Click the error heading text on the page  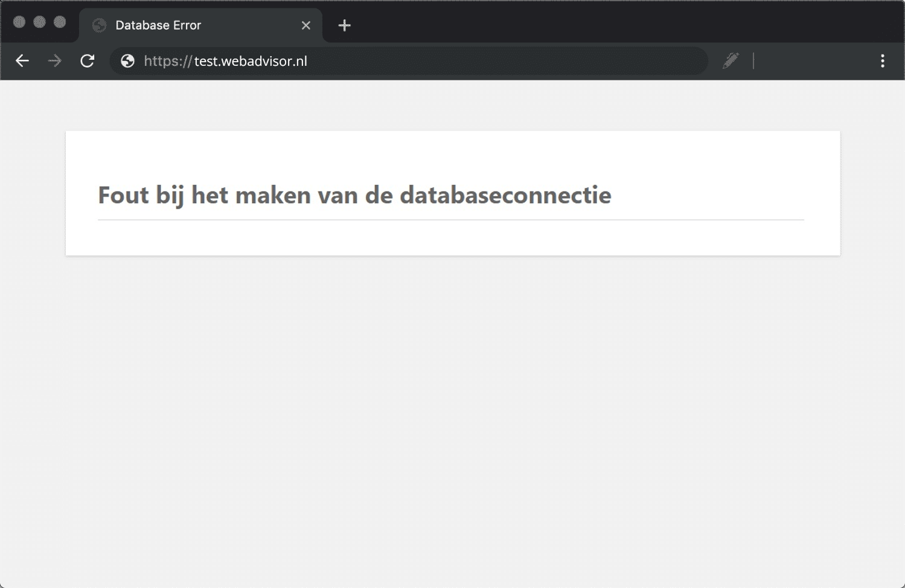[354, 195]
